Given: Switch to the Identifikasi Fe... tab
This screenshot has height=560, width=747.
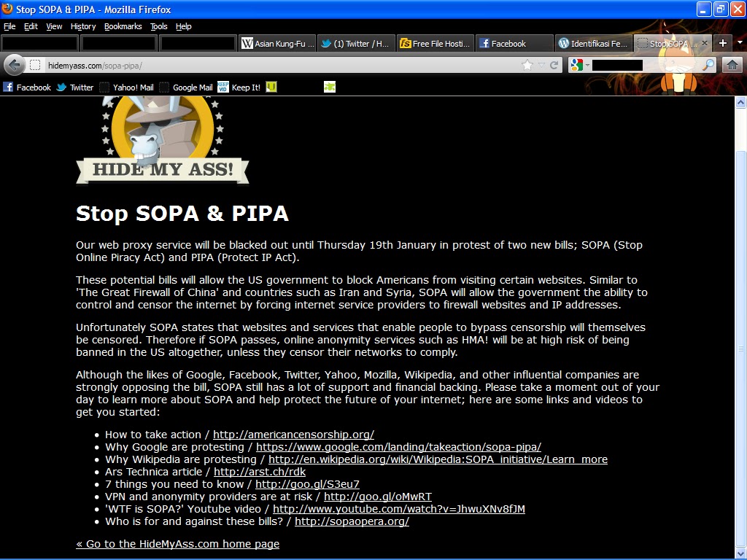Looking at the screenshot, I should point(594,43).
